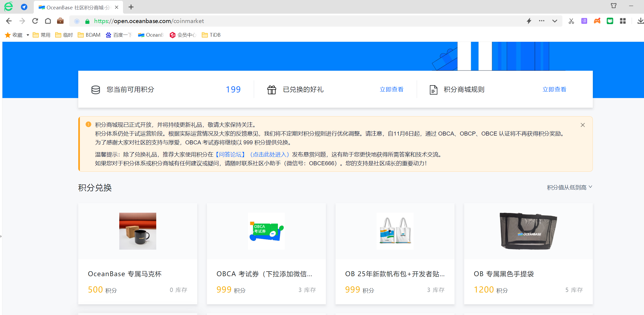
Task: Dismiss the orange notice banner
Action: [x=583, y=125]
